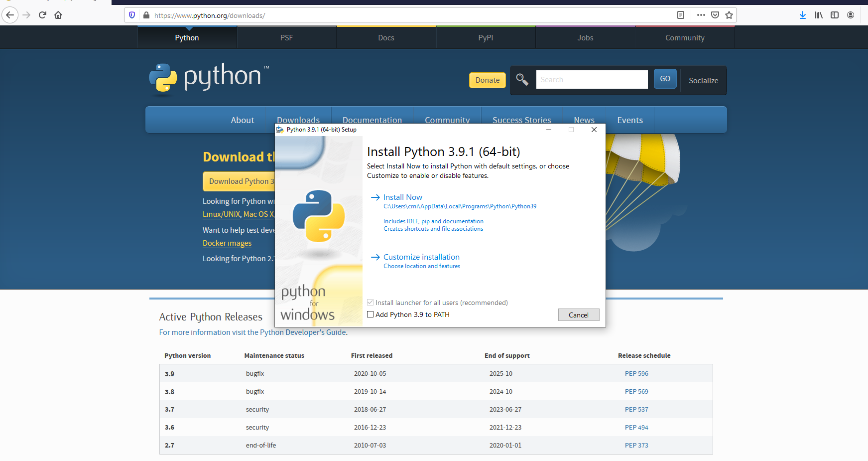Cancel the Python 3.9.1 installation
Image resolution: width=868 pixels, height=461 pixels.
tap(578, 314)
